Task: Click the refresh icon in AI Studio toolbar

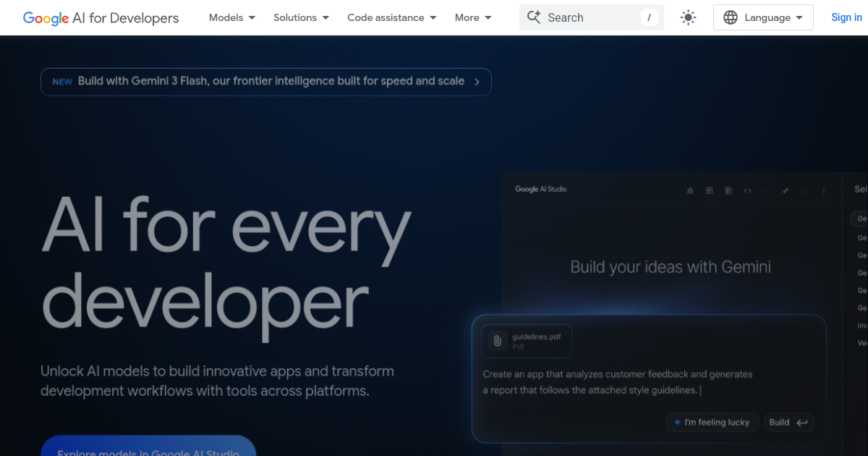Action: pyautogui.click(x=804, y=190)
